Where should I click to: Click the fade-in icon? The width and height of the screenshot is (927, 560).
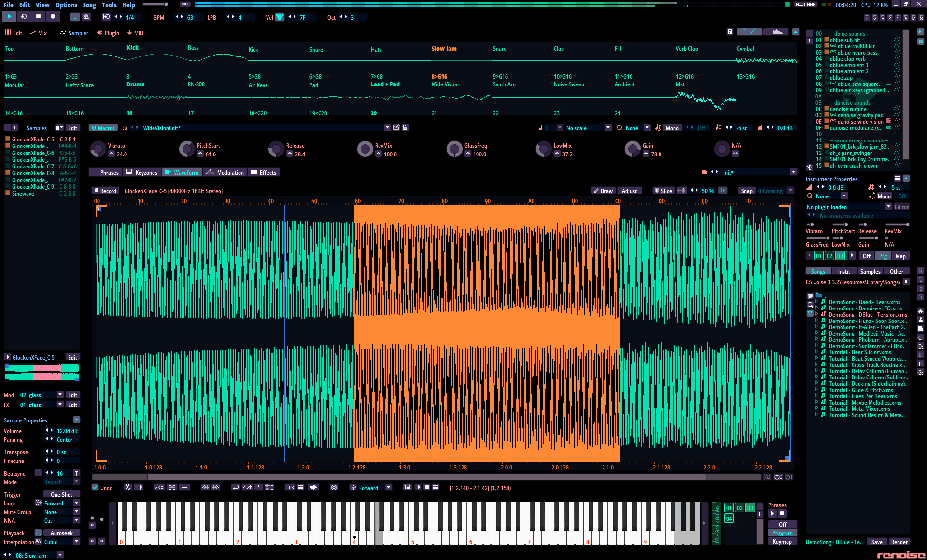coord(205,488)
